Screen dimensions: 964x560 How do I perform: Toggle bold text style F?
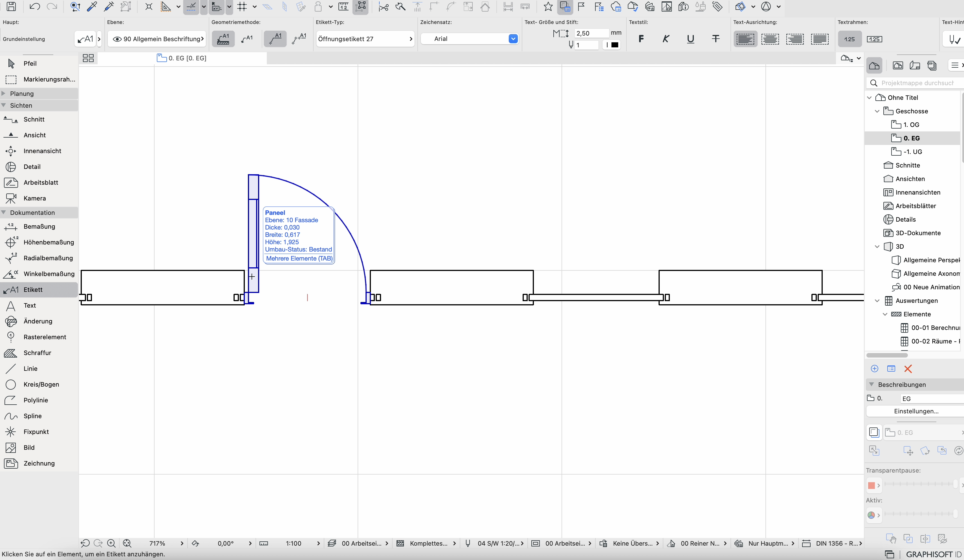641,39
